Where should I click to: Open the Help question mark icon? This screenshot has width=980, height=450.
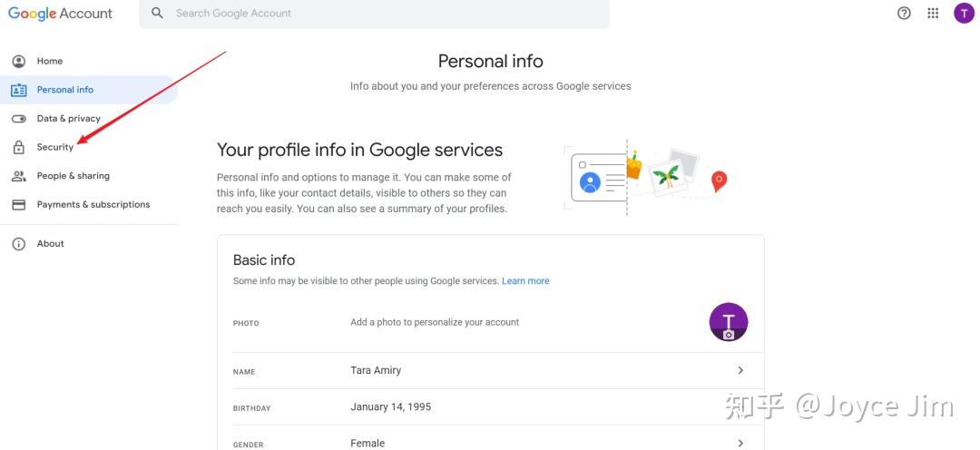click(904, 14)
